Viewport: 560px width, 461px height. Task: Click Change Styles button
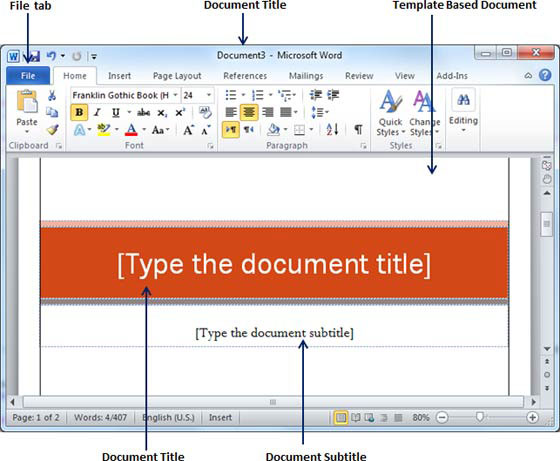[425, 113]
